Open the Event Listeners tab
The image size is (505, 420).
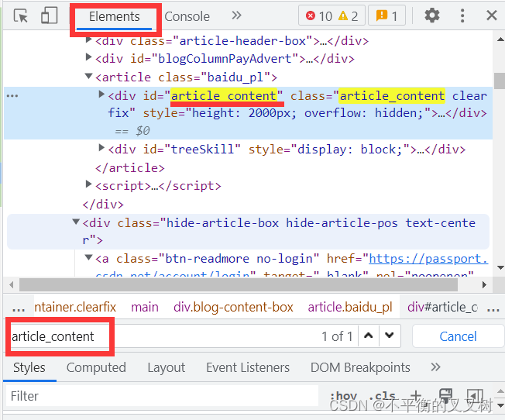[x=248, y=367]
